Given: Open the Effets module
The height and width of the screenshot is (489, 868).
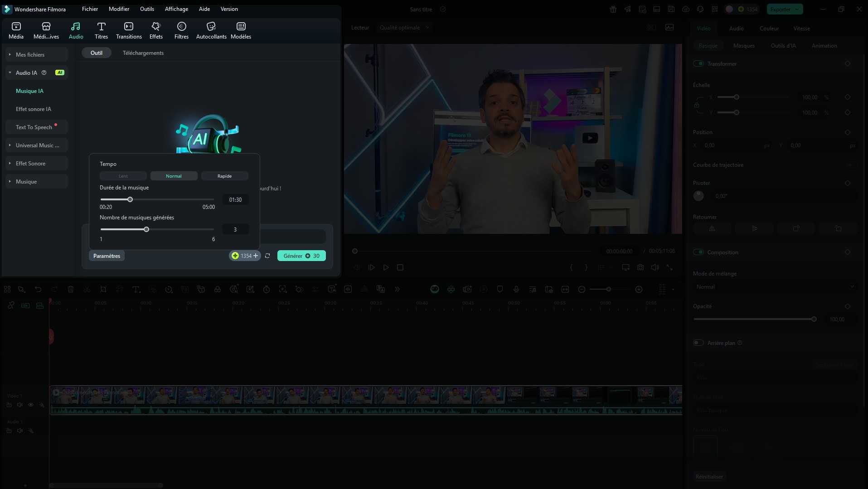Looking at the screenshot, I should [156, 30].
